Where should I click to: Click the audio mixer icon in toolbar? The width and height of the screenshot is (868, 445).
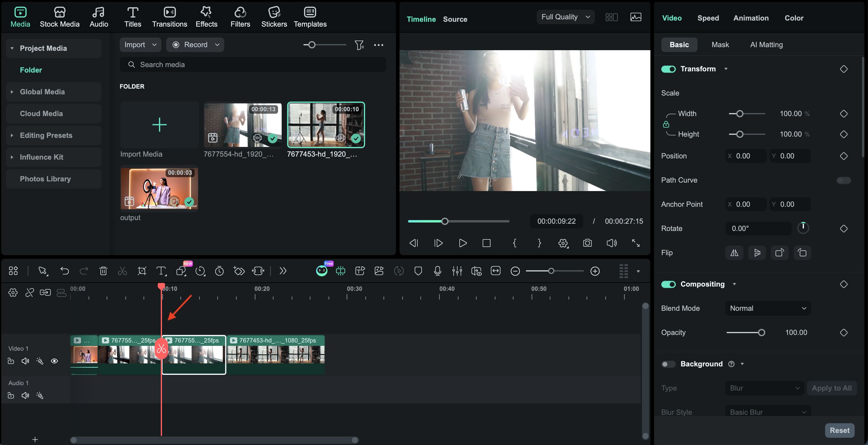point(457,271)
